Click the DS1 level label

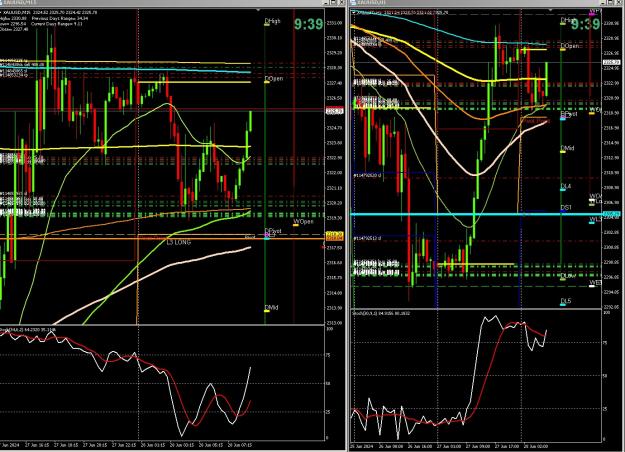(566, 208)
